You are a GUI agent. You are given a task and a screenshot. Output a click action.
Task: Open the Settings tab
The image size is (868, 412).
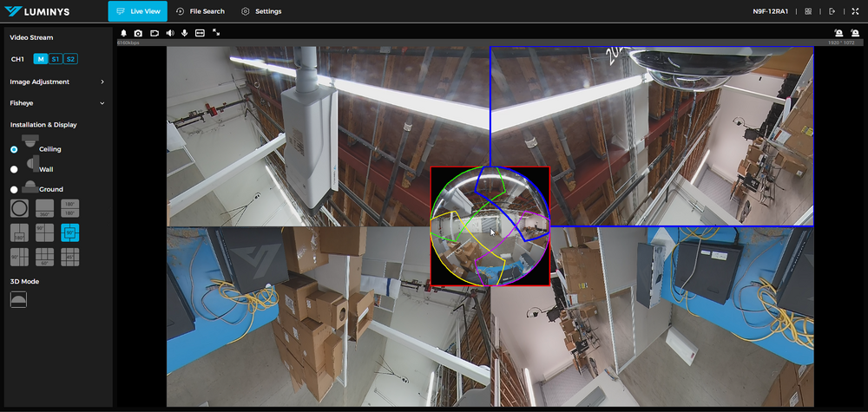tap(261, 11)
